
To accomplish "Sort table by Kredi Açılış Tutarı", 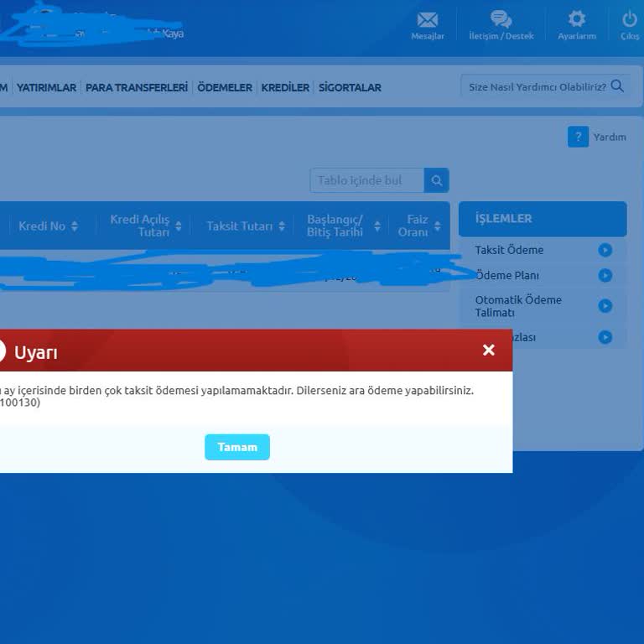I will pos(178,226).
